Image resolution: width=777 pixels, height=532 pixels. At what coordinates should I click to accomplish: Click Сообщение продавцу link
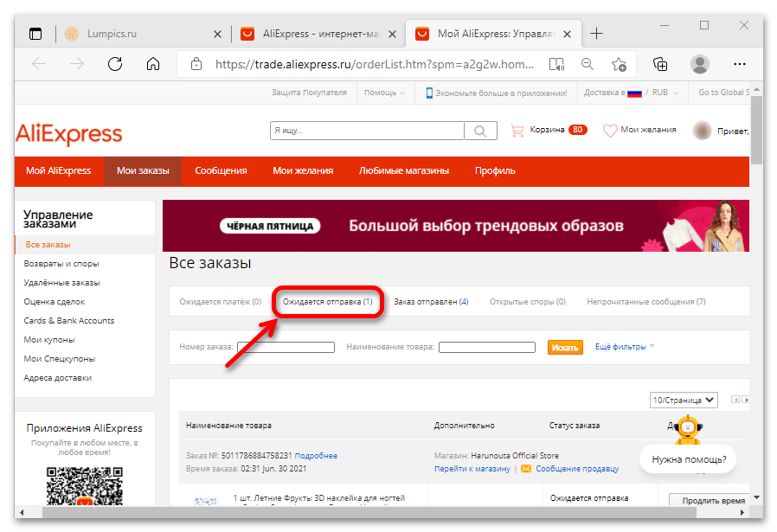577,469
